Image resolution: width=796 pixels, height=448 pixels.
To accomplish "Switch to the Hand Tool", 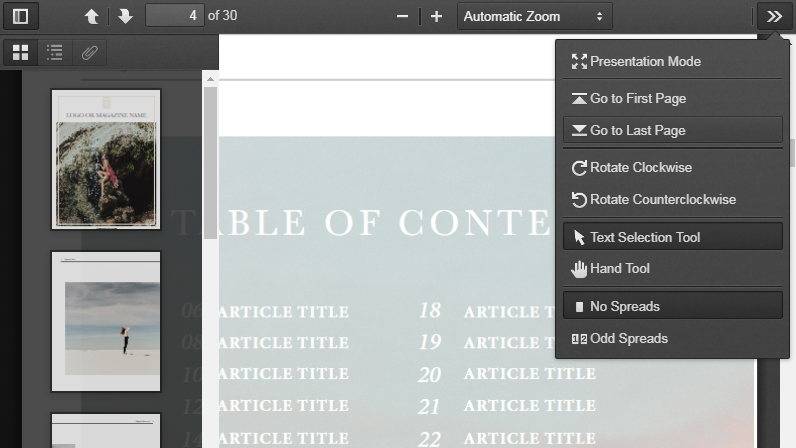I will 673,268.
